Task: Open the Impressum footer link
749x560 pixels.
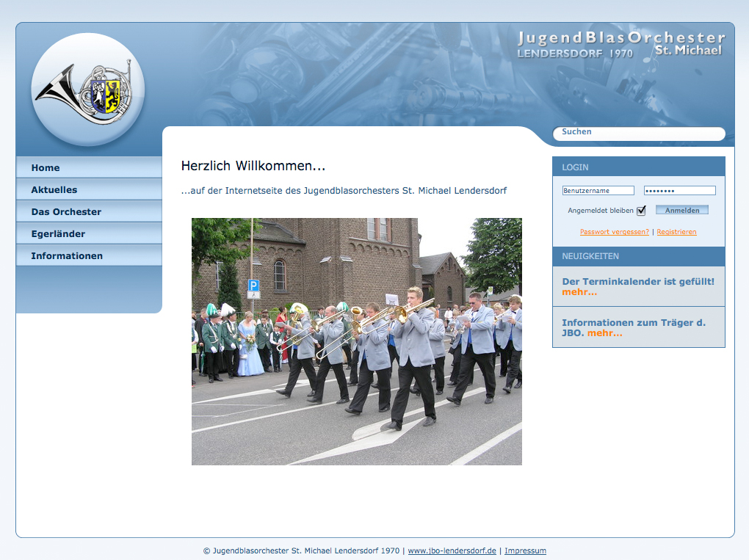Action: click(526, 550)
